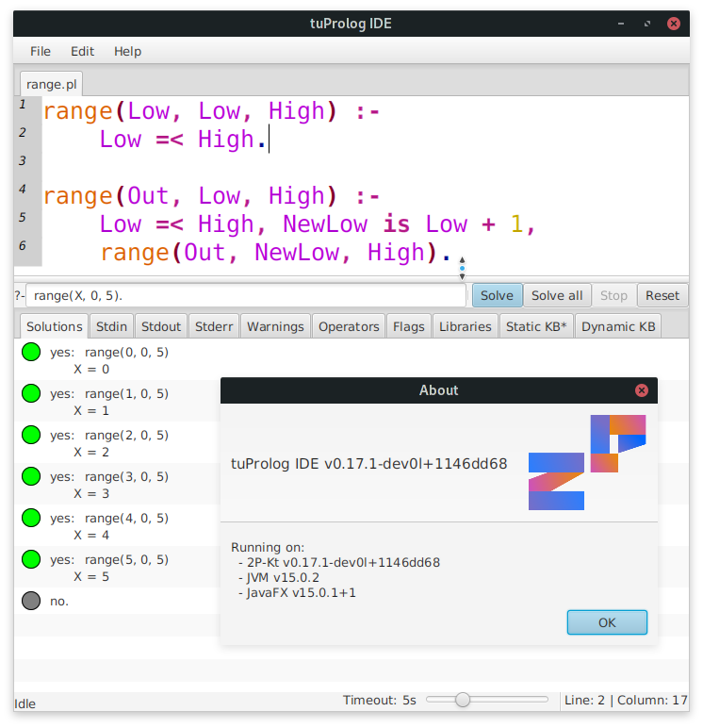Click green status circle for range(2, 0, 5)
Image resolution: width=703 pixels, height=728 pixels.
click(31, 435)
